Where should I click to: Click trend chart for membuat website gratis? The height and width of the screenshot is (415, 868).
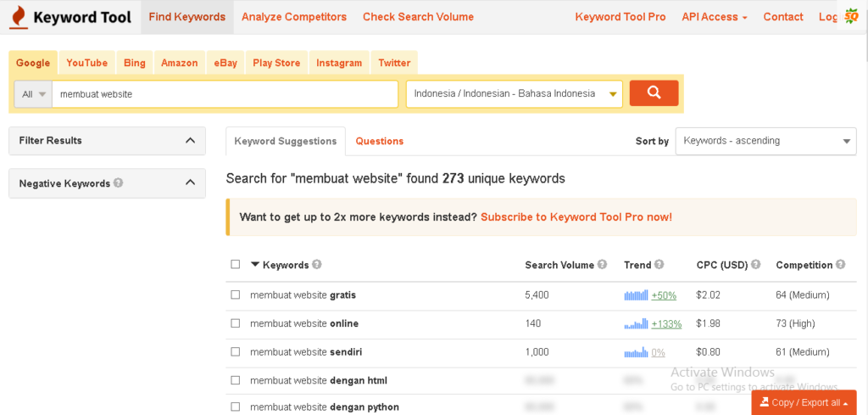(636, 295)
